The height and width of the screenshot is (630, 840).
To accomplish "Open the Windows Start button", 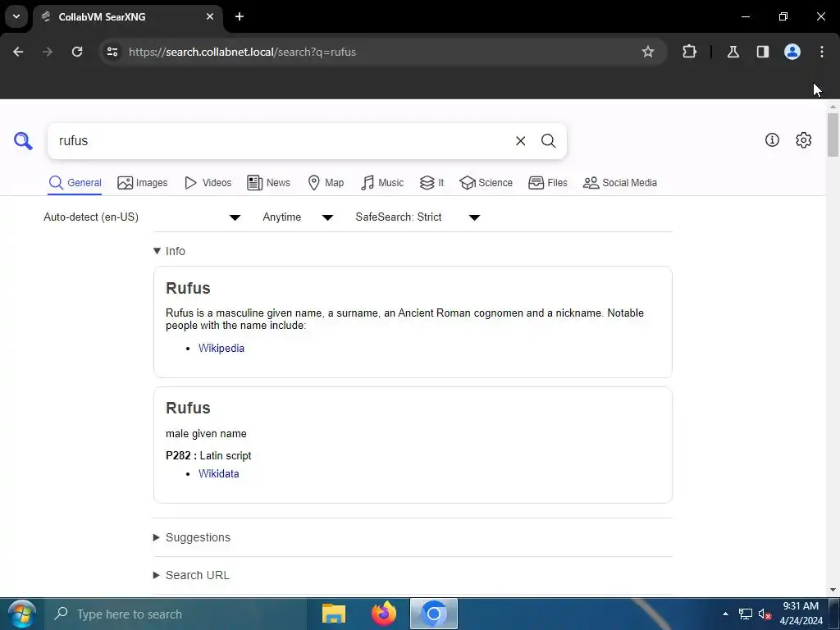I will 21,614.
